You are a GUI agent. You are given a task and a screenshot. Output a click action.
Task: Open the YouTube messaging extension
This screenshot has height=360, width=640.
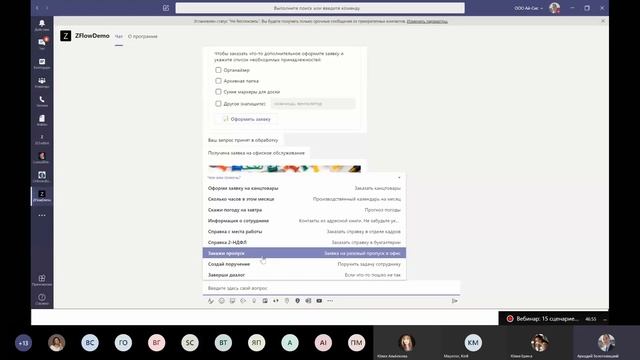(x=319, y=301)
